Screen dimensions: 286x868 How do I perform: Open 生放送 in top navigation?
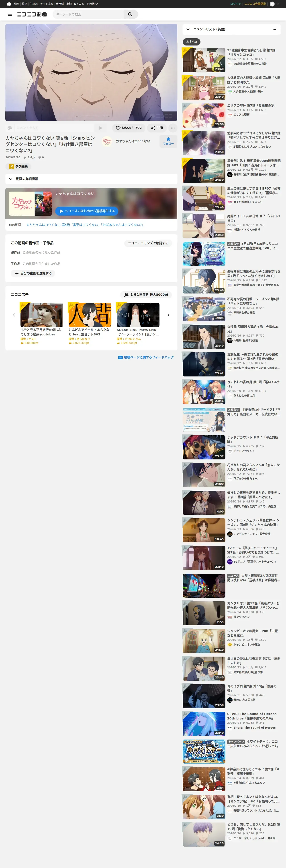[x=34, y=4]
